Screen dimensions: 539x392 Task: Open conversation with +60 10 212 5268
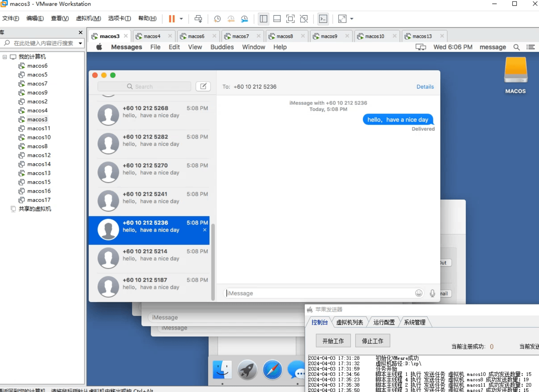coord(153,115)
